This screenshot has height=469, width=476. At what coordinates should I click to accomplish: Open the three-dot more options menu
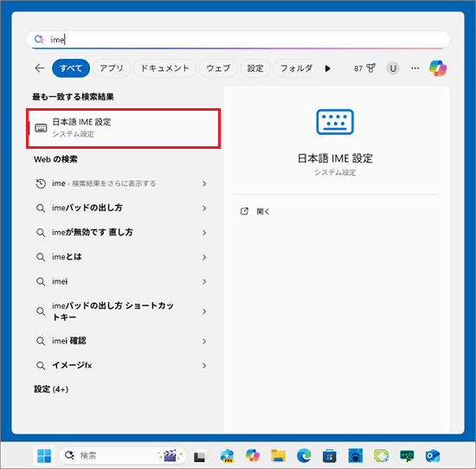415,68
